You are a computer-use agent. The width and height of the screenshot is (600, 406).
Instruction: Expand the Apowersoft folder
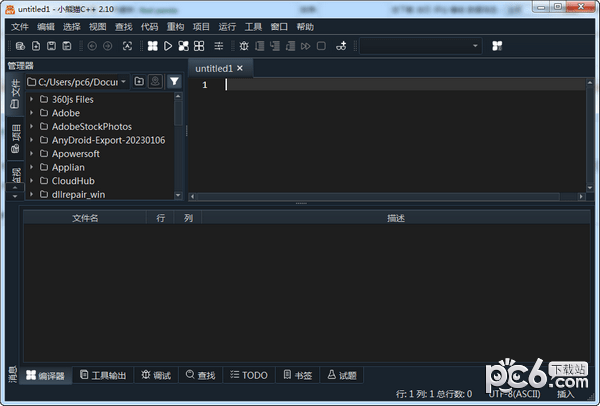(31, 154)
